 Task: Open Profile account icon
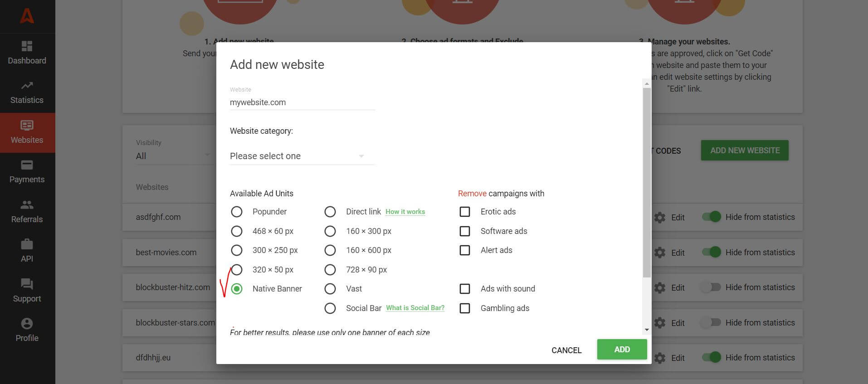(x=27, y=324)
